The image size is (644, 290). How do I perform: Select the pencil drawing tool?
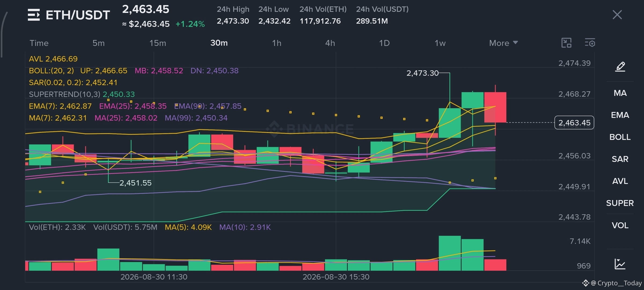pyautogui.click(x=620, y=67)
